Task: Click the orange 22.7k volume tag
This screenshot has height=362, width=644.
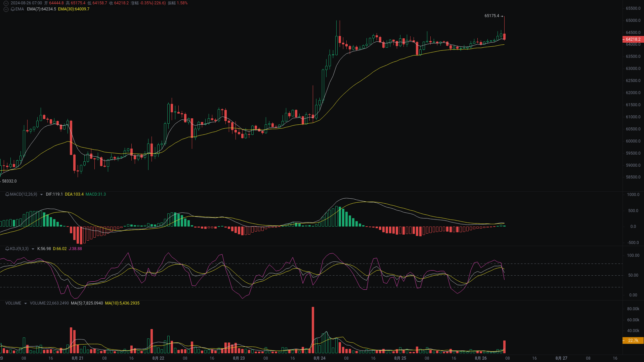Action: point(633,340)
